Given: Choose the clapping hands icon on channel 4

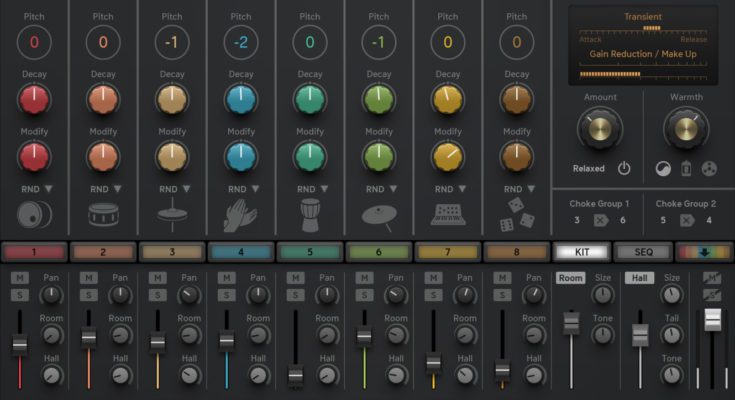Looking at the screenshot, I should [241, 214].
